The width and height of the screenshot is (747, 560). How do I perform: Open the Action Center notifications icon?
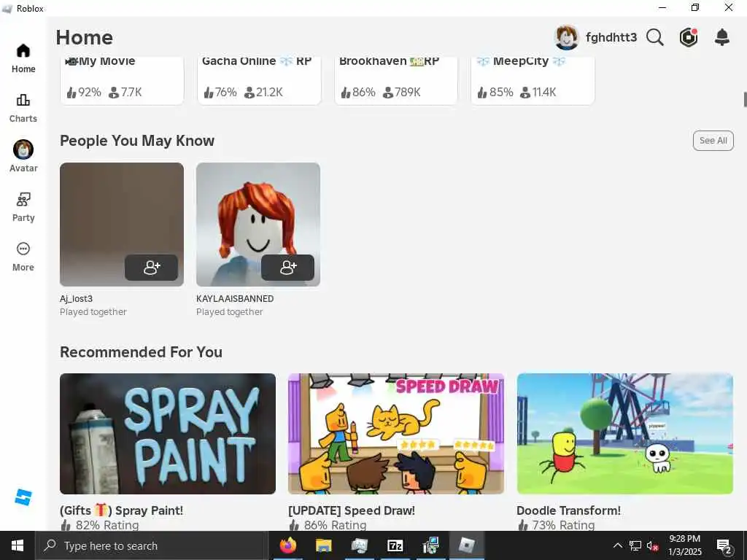(x=724, y=546)
